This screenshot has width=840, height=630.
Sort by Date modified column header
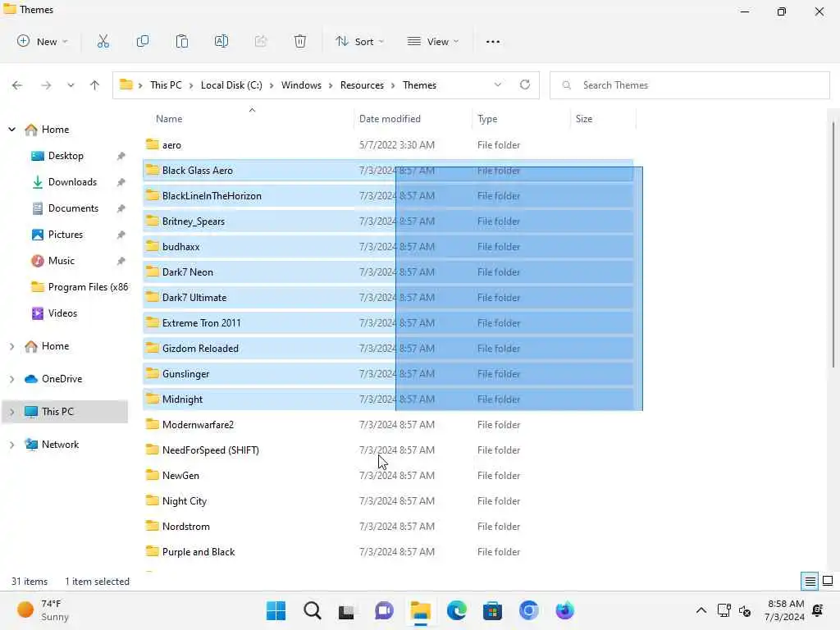tap(413, 118)
